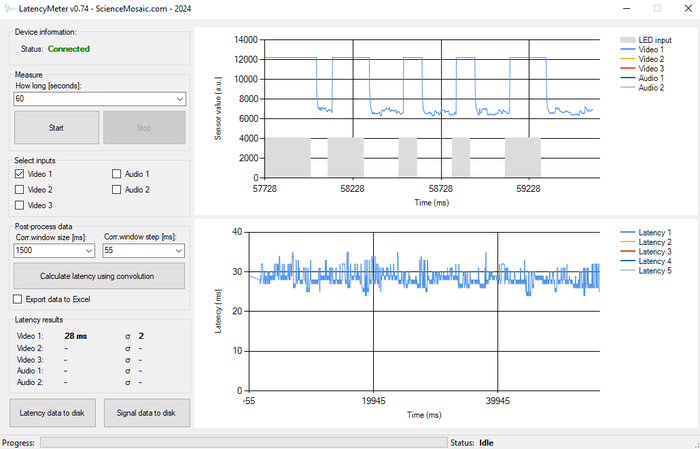Enable the Audio 2 input checkbox
Screen dimensions: 700x449
coord(117,190)
